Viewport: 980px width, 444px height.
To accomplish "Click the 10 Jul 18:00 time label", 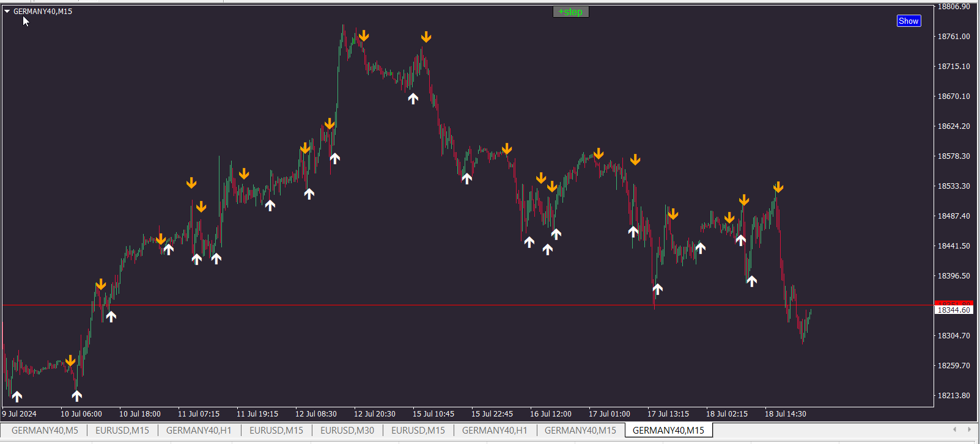I will click(x=140, y=414).
